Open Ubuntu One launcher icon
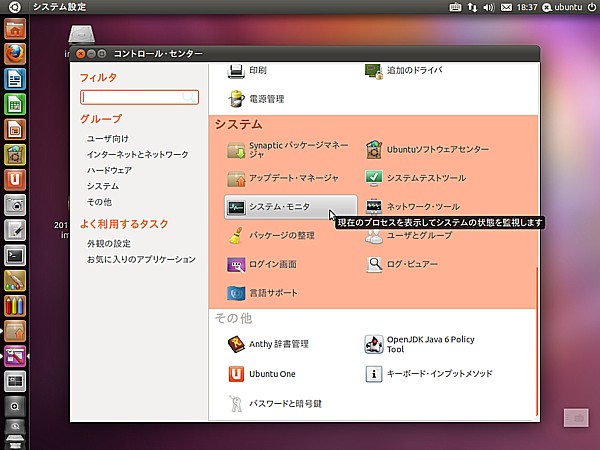Viewport: 600px width, 450px height. click(x=15, y=180)
